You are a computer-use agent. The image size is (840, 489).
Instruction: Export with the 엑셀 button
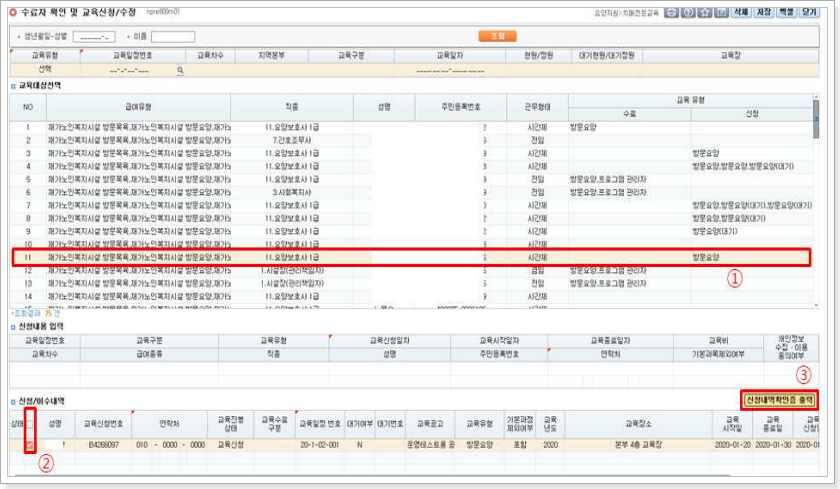click(x=786, y=12)
